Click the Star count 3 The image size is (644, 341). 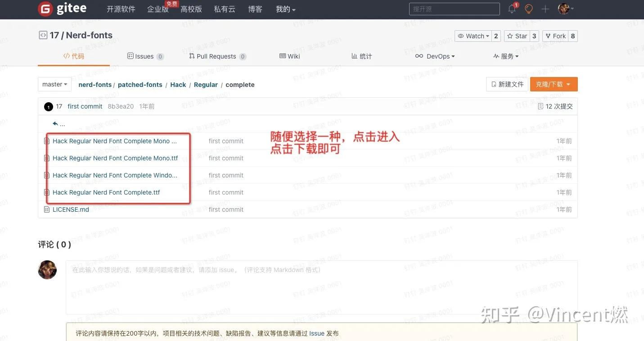534,36
